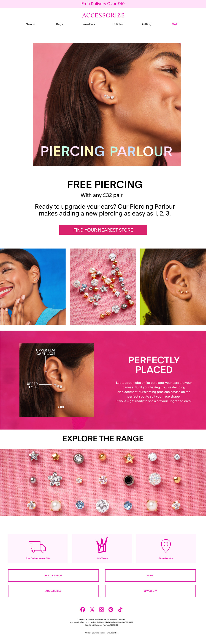
Task: Open the Private Policy link
Action: pyautogui.click(x=94, y=619)
